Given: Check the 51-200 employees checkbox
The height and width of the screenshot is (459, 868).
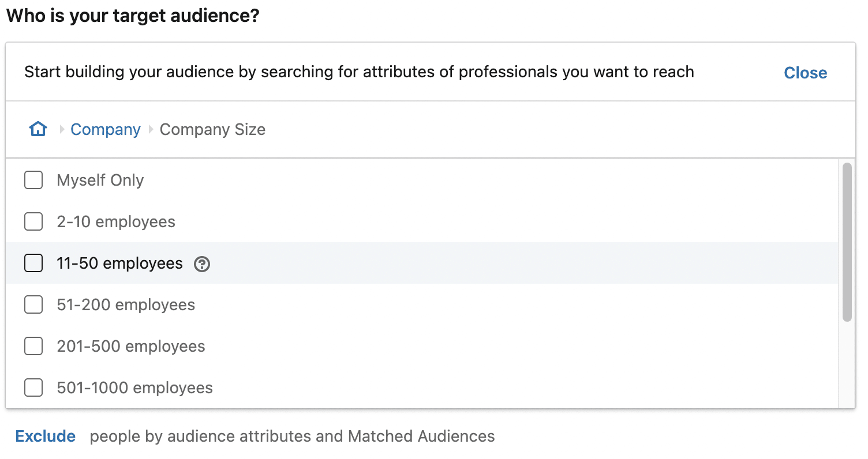Looking at the screenshot, I should (x=33, y=304).
